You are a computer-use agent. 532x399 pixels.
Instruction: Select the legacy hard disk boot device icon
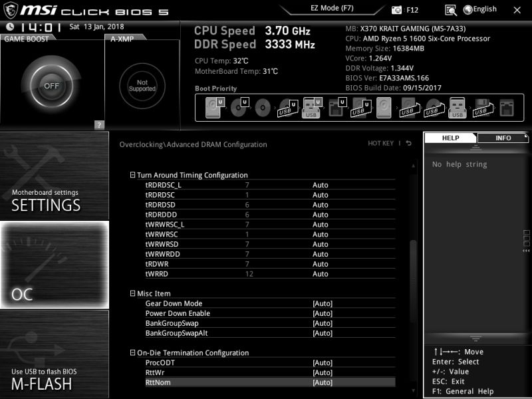(384, 108)
